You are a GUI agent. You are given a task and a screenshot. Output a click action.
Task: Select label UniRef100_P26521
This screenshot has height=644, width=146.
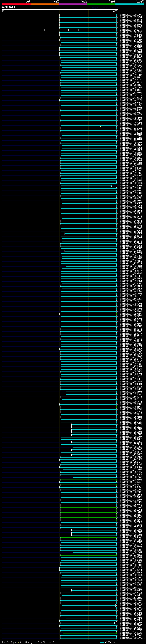click(x=131, y=45)
